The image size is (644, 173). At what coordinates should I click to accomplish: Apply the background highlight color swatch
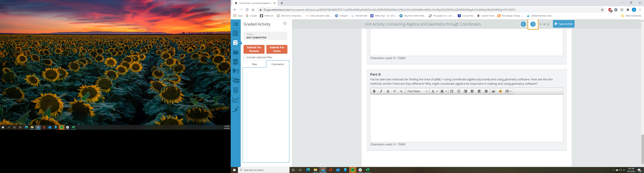tap(442, 91)
